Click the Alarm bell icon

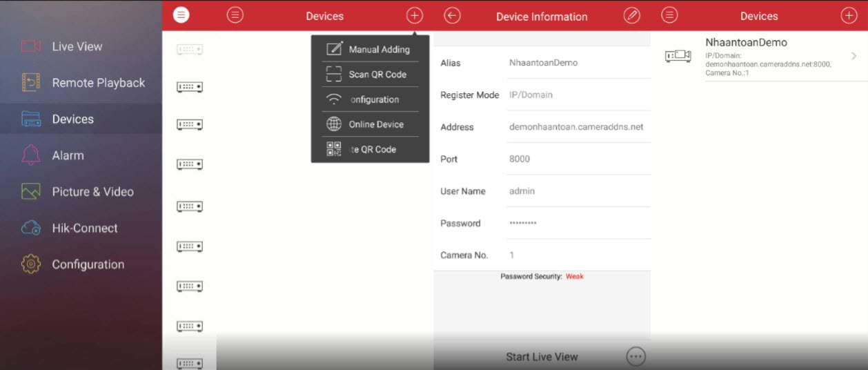click(x=31, y=155)
